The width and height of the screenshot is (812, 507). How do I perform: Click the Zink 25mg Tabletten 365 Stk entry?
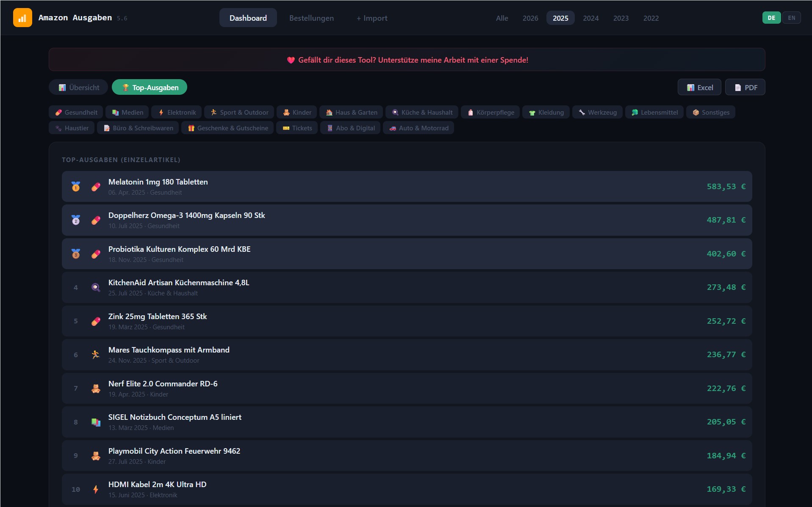tap(407, 321)
